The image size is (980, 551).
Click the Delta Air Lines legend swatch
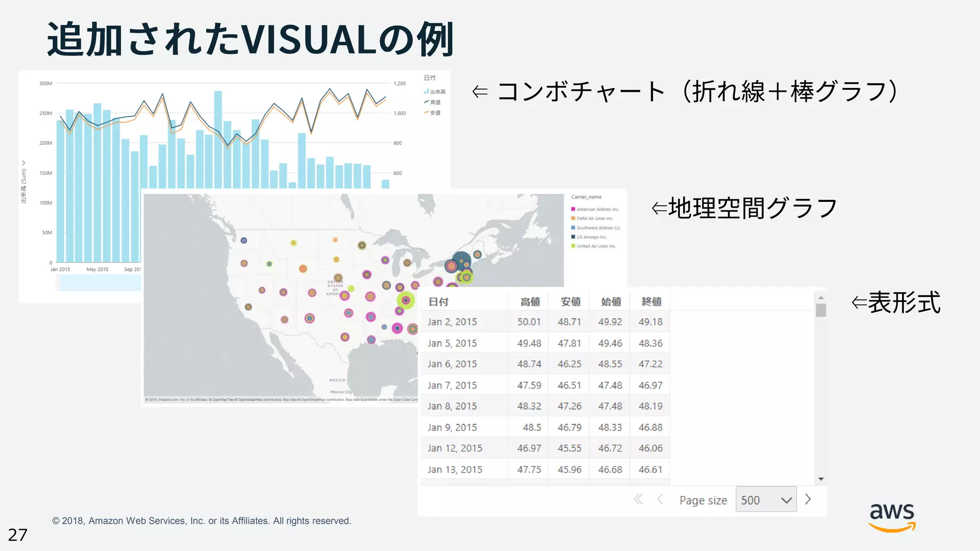coord(573,218)
